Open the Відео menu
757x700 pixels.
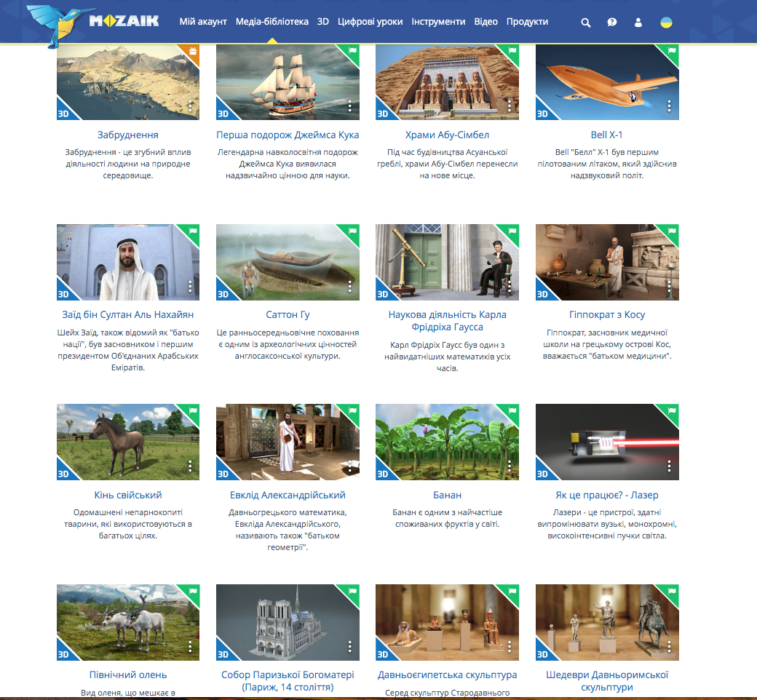click(x=485, y=22)
